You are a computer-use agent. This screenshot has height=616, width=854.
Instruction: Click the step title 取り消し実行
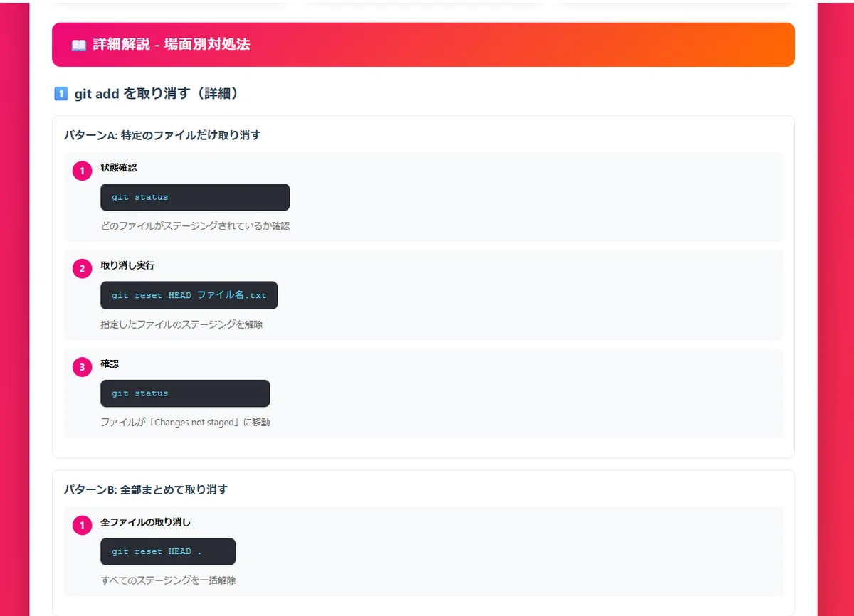pyautogui.click(x=128, y=265)
